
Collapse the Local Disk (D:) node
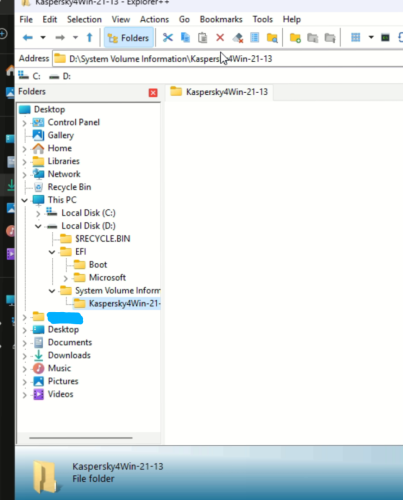click(38, 226)
